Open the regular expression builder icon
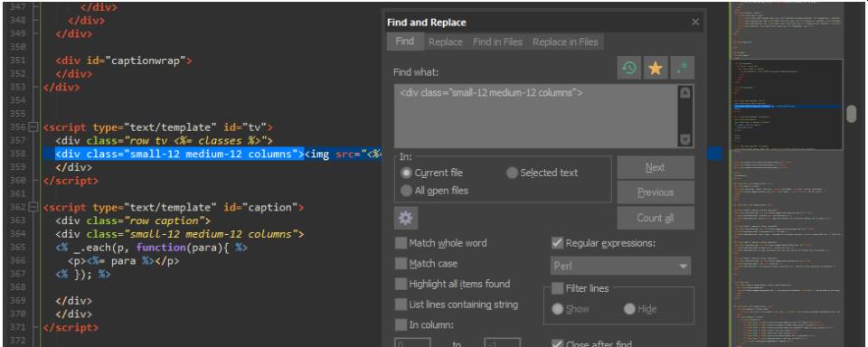Viewport: 868px width, 347px height. click(682, 68)
